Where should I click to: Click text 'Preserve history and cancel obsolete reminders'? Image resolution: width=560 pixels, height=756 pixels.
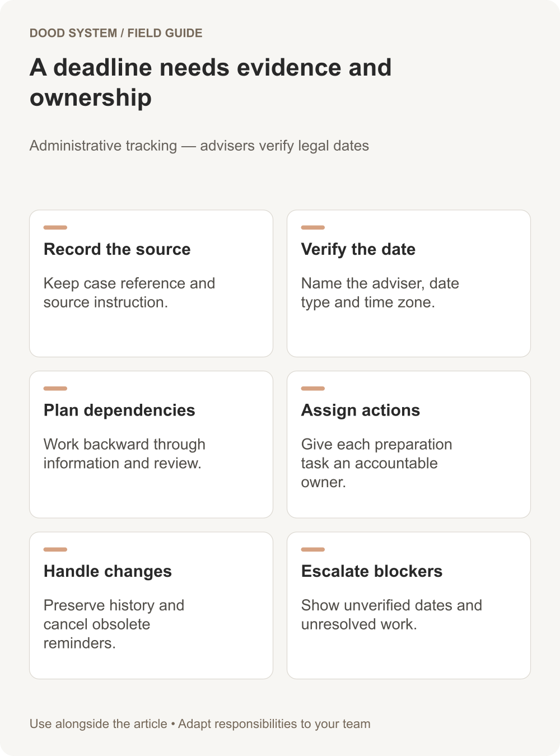[114, 624]
